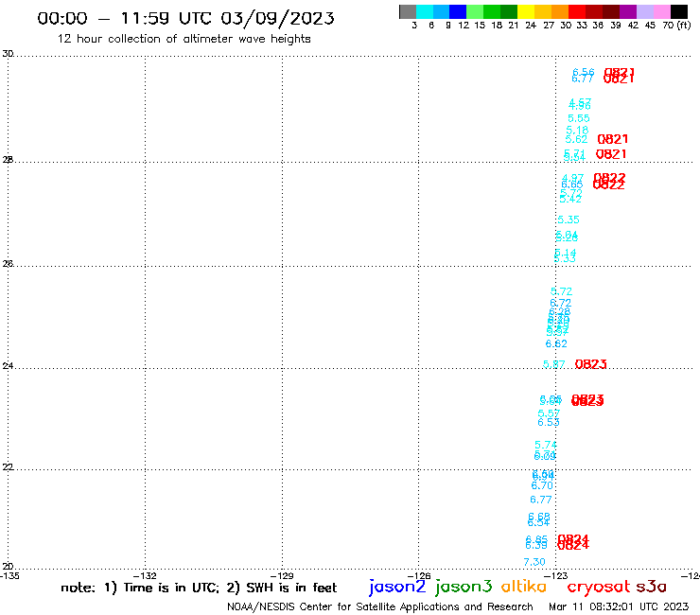Pick the yellow swatch above 24 ft
This screenshot has width=700, height=615.
coord(526,11)
